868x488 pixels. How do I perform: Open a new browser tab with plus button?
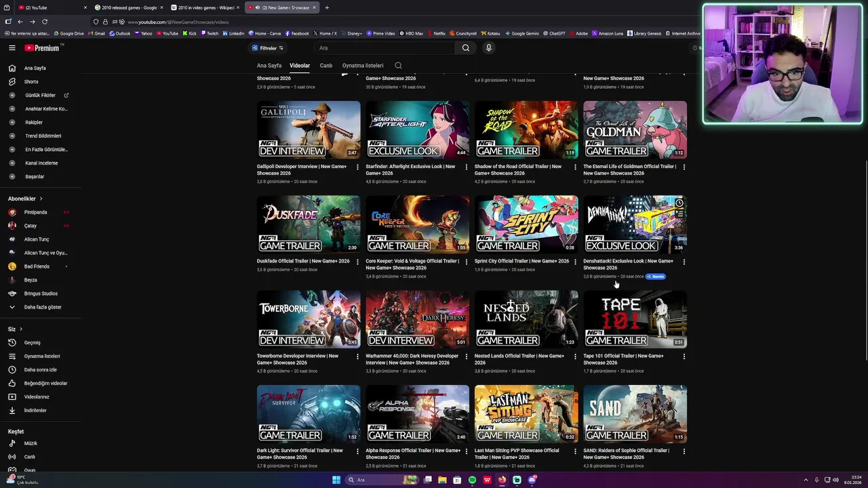[x=327, y=7]
